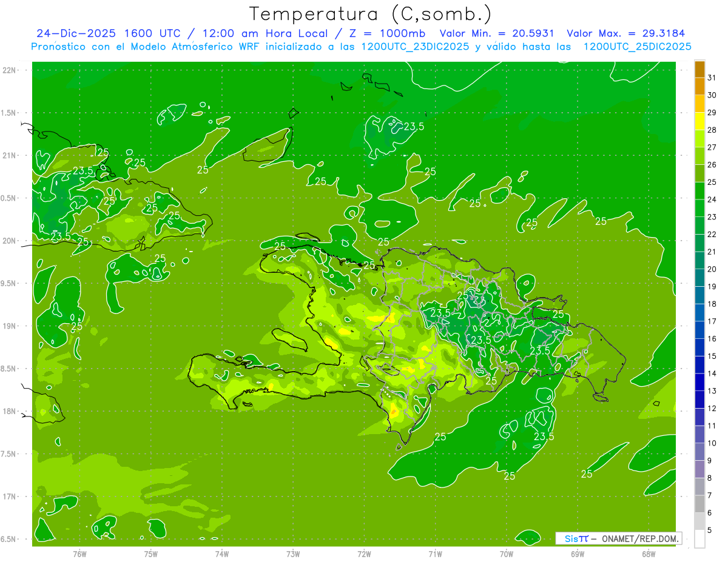Click the "19N" latitude axis label

[x=9, y=326]
